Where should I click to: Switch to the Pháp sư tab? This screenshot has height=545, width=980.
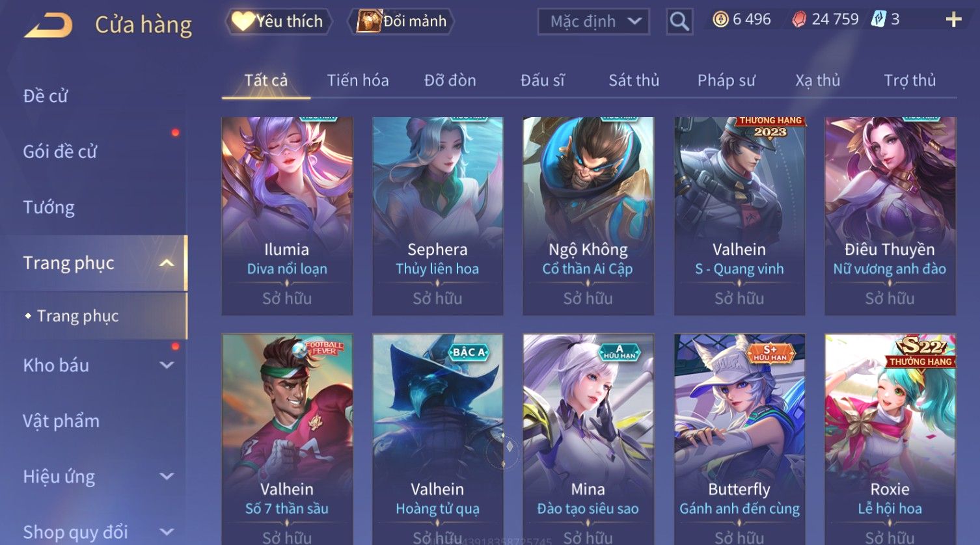click(726, 81)
